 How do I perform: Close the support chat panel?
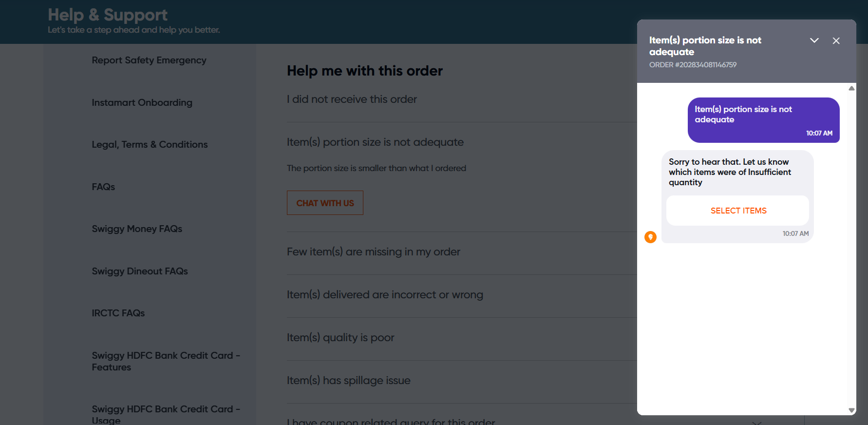coord(836,41)
